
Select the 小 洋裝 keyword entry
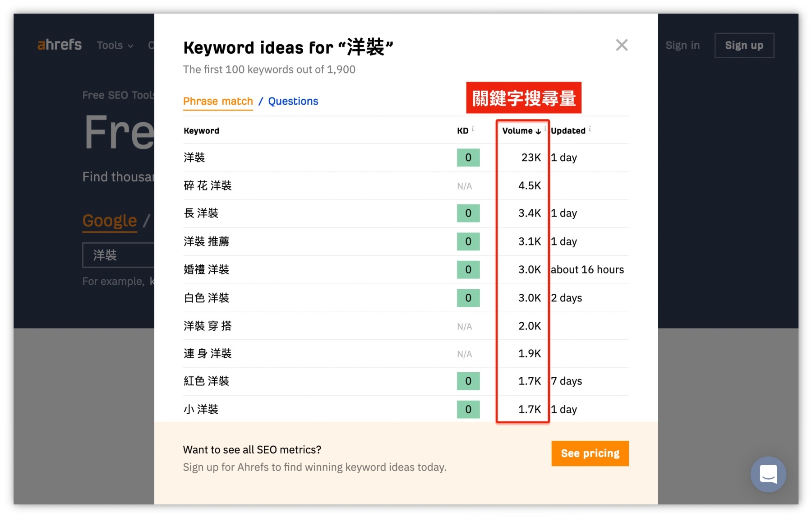201,409
